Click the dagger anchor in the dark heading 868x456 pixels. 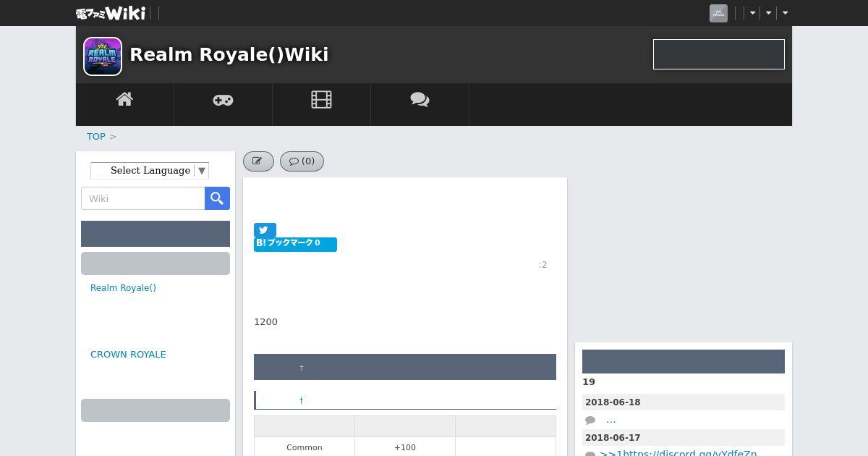click(301, 368)
